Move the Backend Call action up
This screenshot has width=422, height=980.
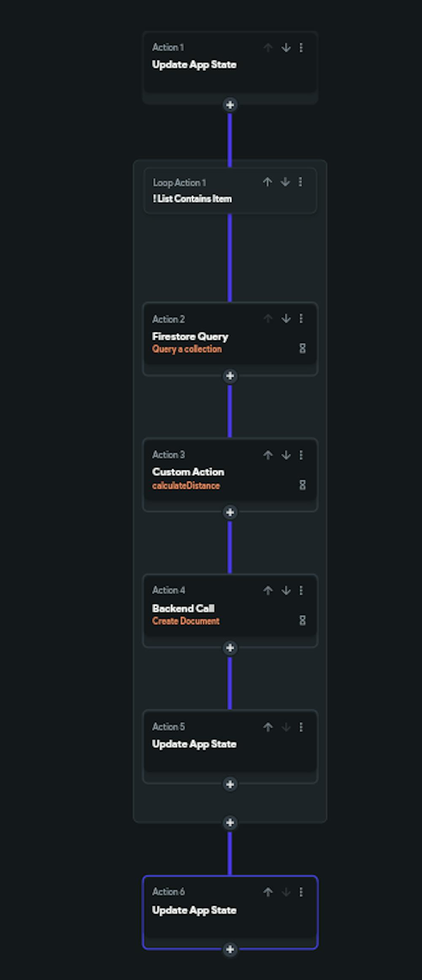coord(268,591)
